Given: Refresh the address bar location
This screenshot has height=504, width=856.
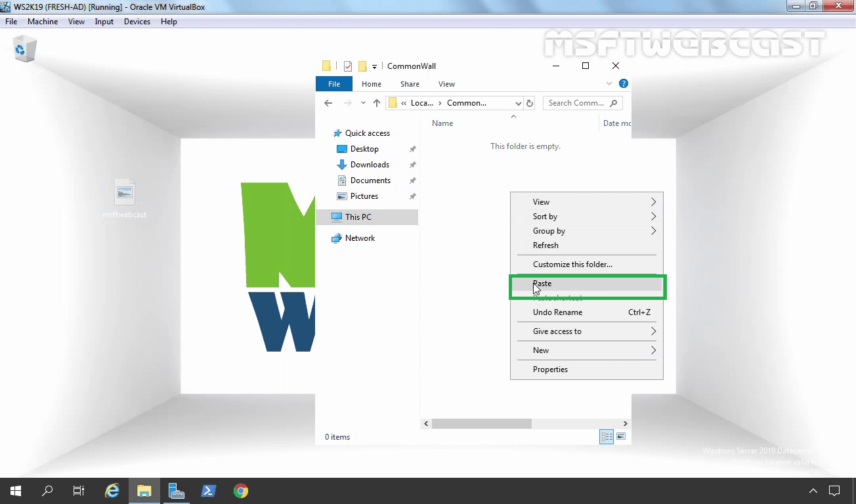Looking at the screenshot, I should click(x=530, y=103).
